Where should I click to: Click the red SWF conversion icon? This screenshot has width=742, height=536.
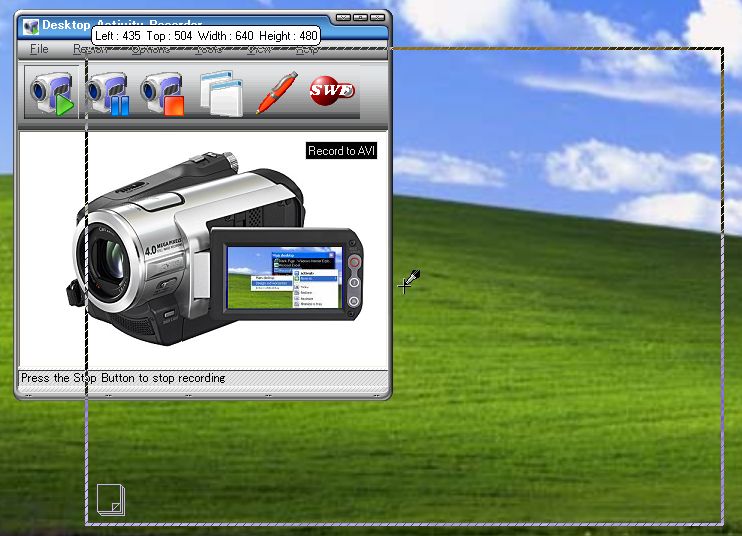[332, 90]
